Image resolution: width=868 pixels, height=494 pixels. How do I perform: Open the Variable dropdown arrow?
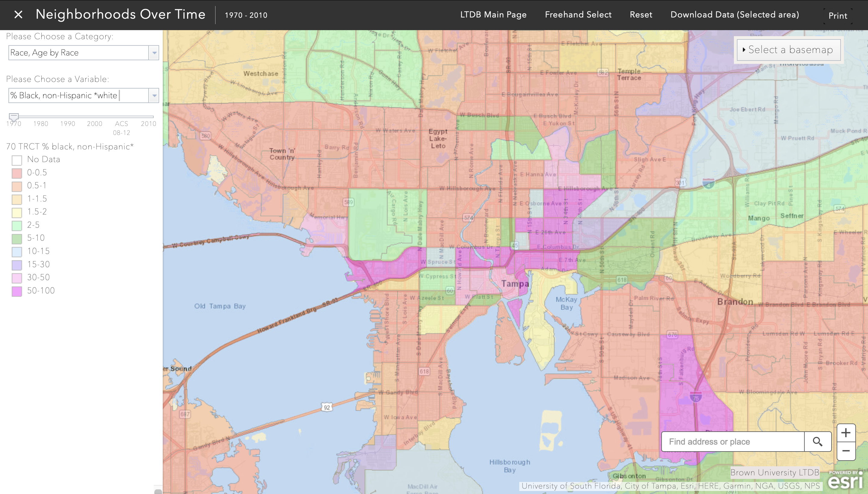(154, 96)
